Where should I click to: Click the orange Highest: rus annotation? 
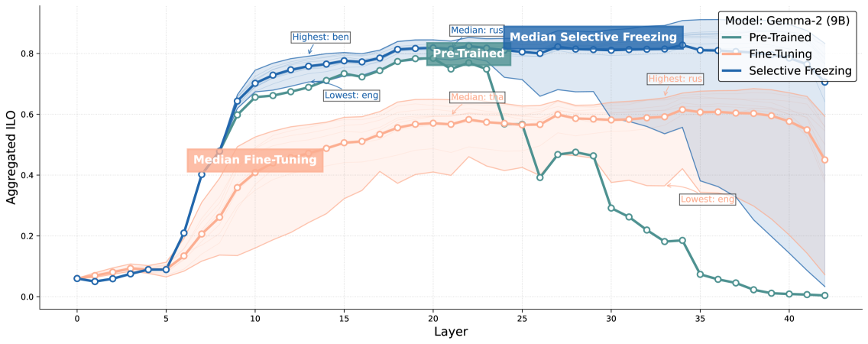tap(675, 79)
